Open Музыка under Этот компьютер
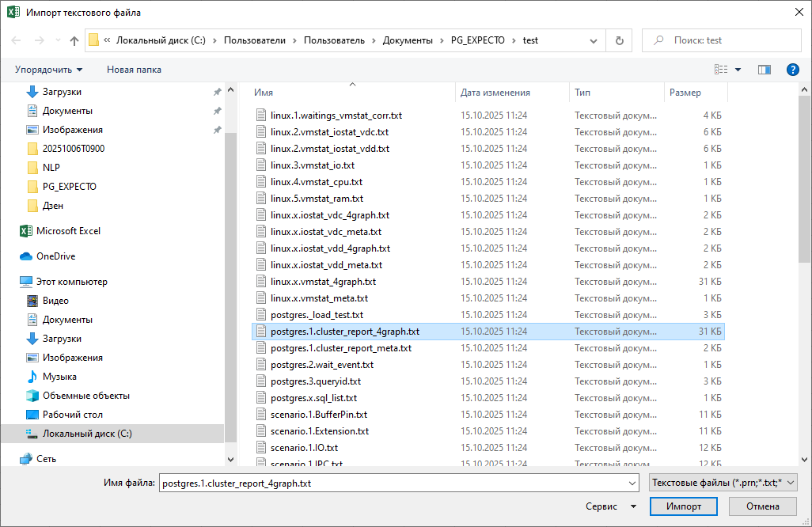812x527 pixels. tap(59, 377)
